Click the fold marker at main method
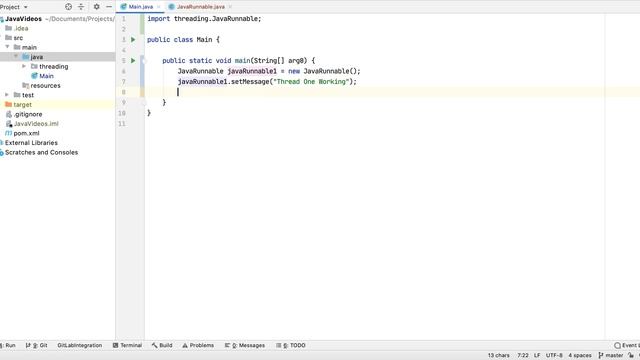Viewport: 640px width, 360px height. (144, 61)
